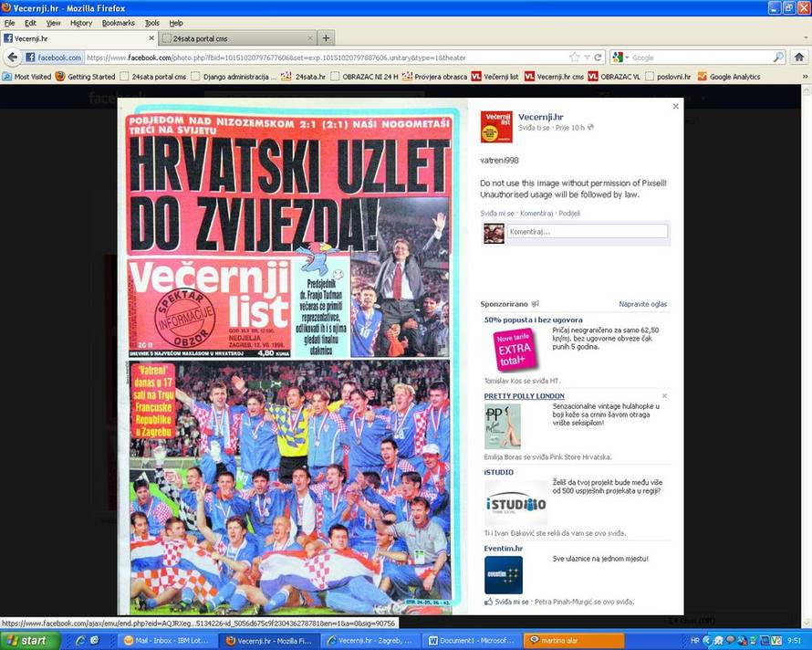Click the Večernji.hr page profile logo
Image resolution: width=812 pixels, height=650 pixels.
[x=496, y=127]
